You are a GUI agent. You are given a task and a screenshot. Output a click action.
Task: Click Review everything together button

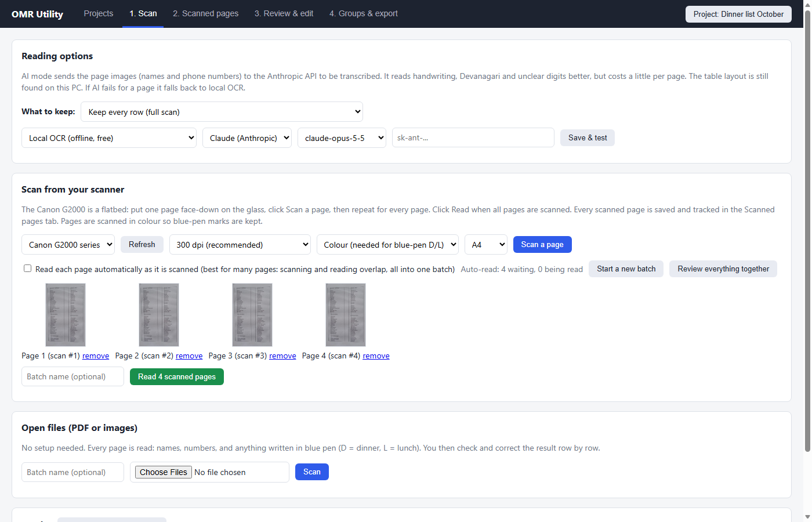[723, 269]
